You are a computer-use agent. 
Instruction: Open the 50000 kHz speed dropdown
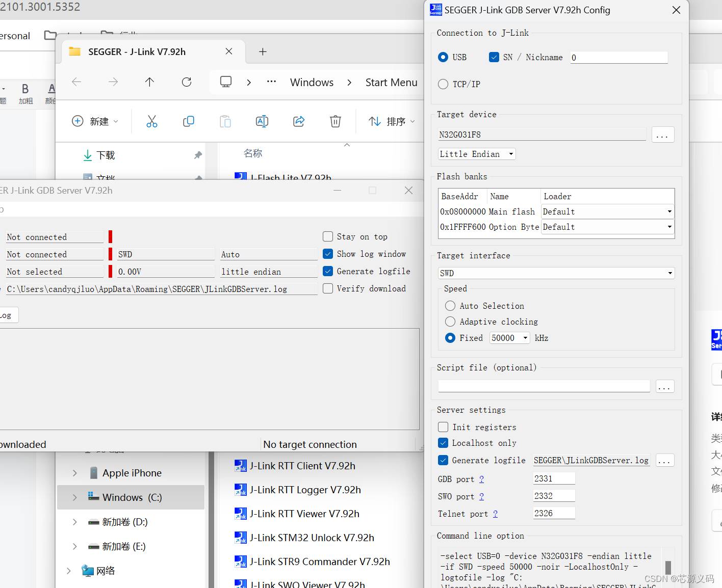pyautogui.click(x=510, y=338)
